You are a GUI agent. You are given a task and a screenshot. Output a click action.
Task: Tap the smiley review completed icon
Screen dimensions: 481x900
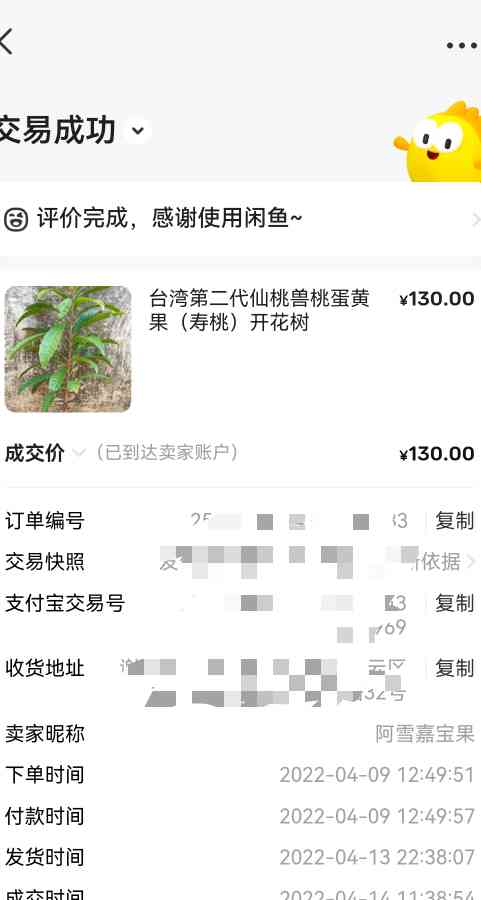pyautogui.click(x=15, y=219)
